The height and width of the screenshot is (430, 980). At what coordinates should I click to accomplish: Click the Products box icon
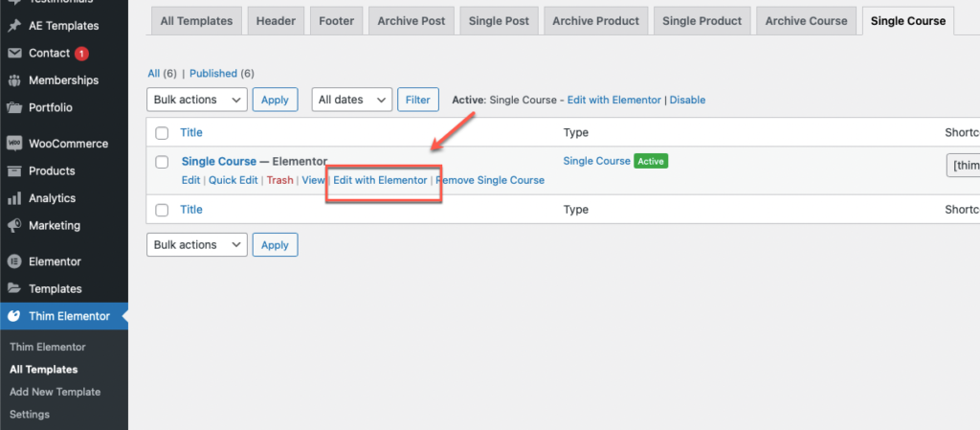13,171
